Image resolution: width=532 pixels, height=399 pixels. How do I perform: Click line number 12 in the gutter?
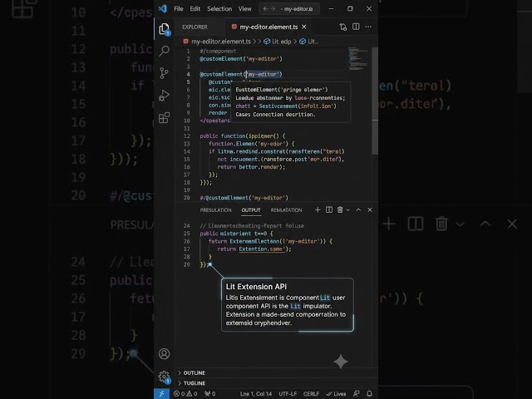186,136
